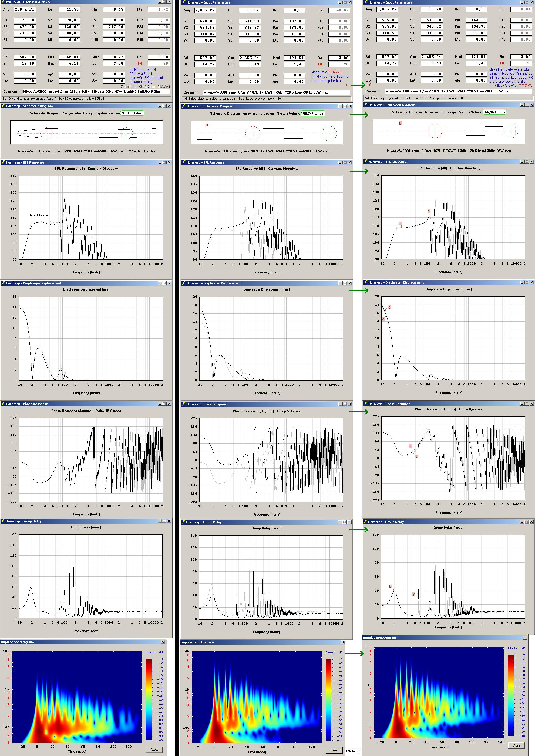Maximize the Phase Response window with Delay 15,0 msec
Screen dimensions: 535x756
coord(165,404)
